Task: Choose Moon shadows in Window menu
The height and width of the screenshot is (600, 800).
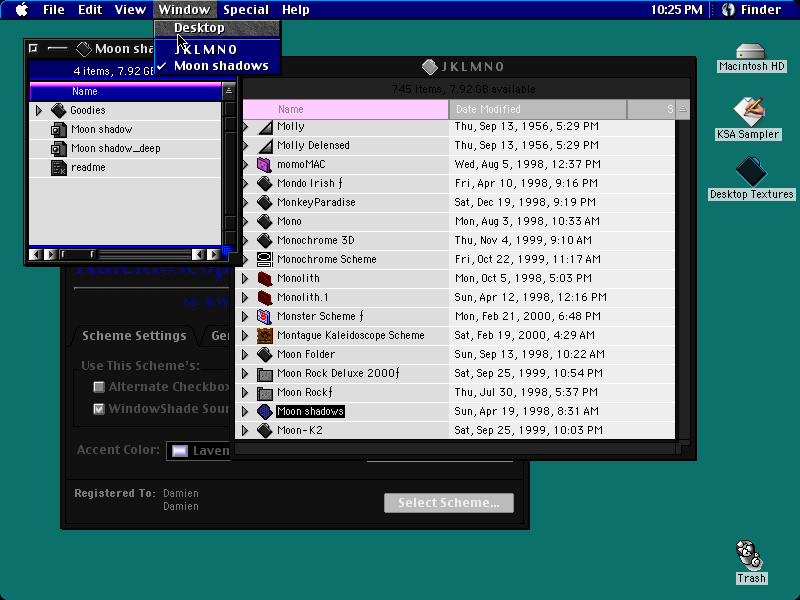Action: [217, 66]
